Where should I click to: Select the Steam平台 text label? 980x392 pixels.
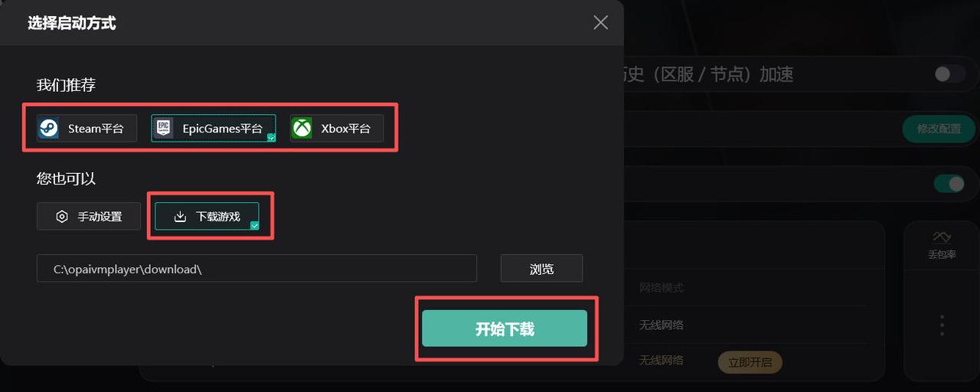click(96, 129)
